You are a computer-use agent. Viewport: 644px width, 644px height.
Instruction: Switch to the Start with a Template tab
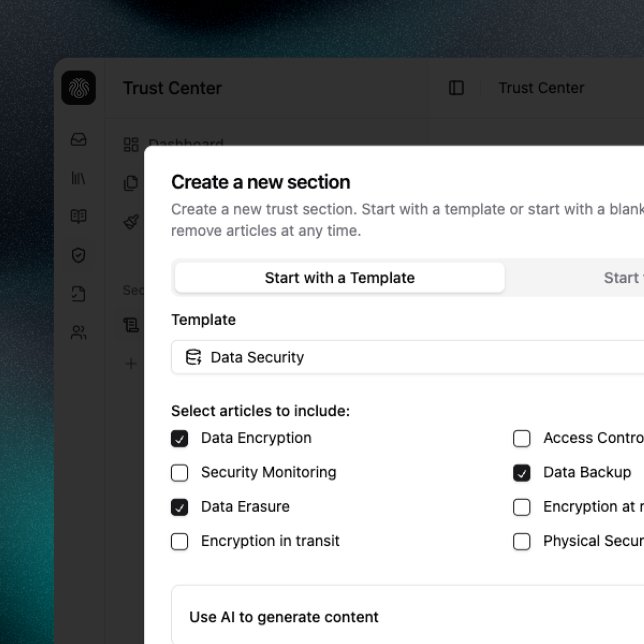pyautogui.click(x=339, y=277)
